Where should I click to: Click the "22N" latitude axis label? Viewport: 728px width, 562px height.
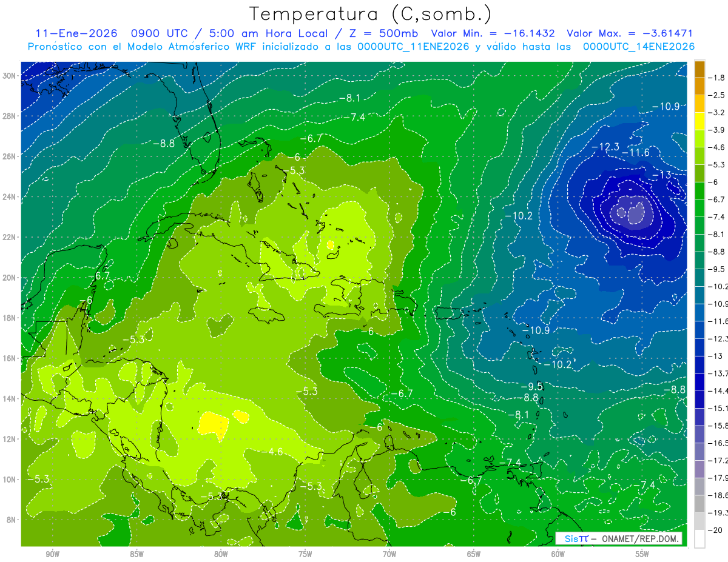coord(8,237)
